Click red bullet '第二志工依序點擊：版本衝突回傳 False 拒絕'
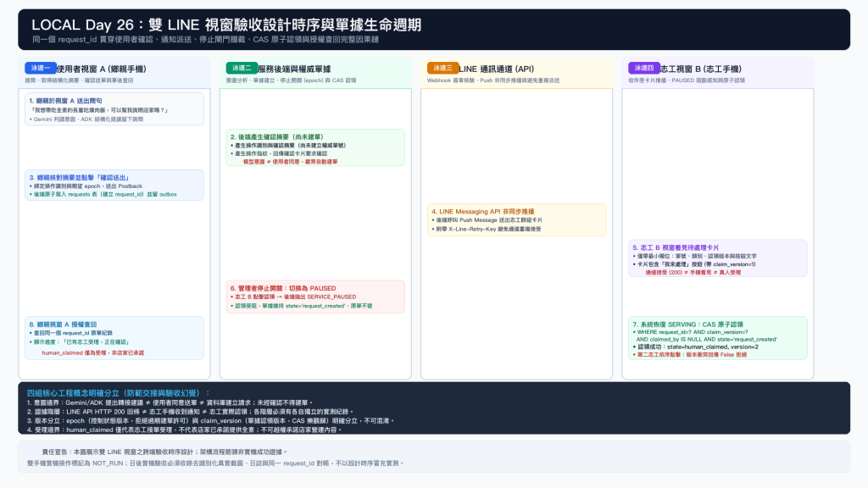Screen dimensions: 868x488 click(x=690, y=355)
